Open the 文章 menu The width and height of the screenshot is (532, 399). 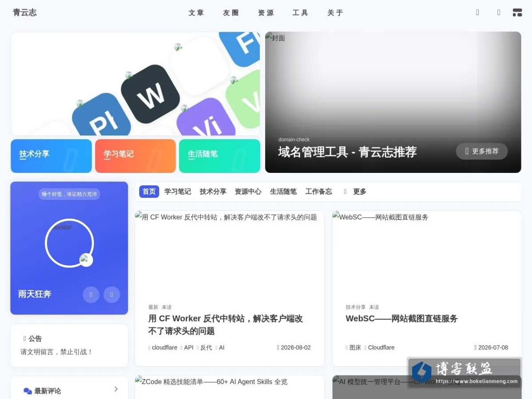(196, 13)
